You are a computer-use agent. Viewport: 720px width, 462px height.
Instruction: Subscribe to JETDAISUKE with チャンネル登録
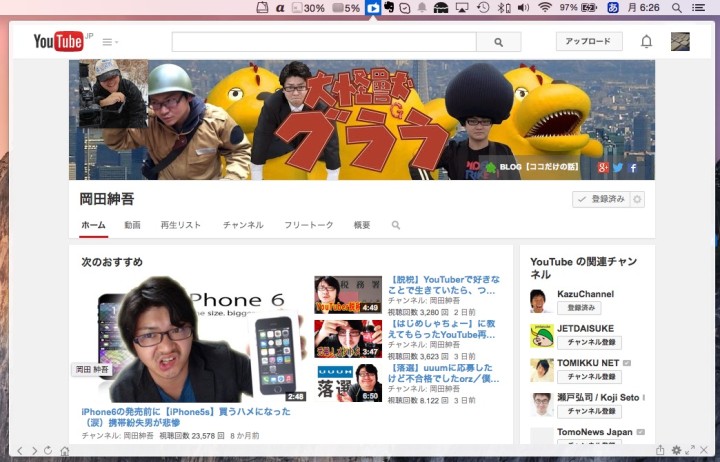click(590, 342)
